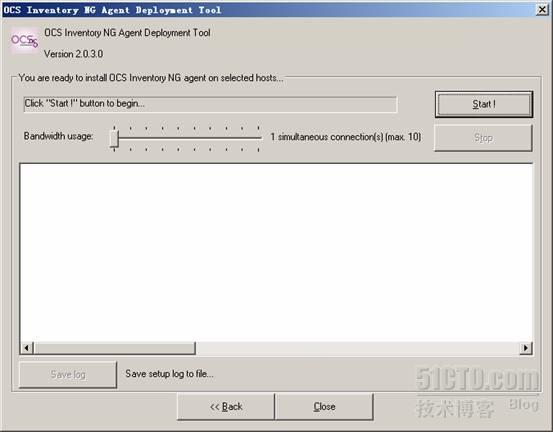
Task: Click the bandwidth slider track to raise connections
Action: [x=190, y=138]
